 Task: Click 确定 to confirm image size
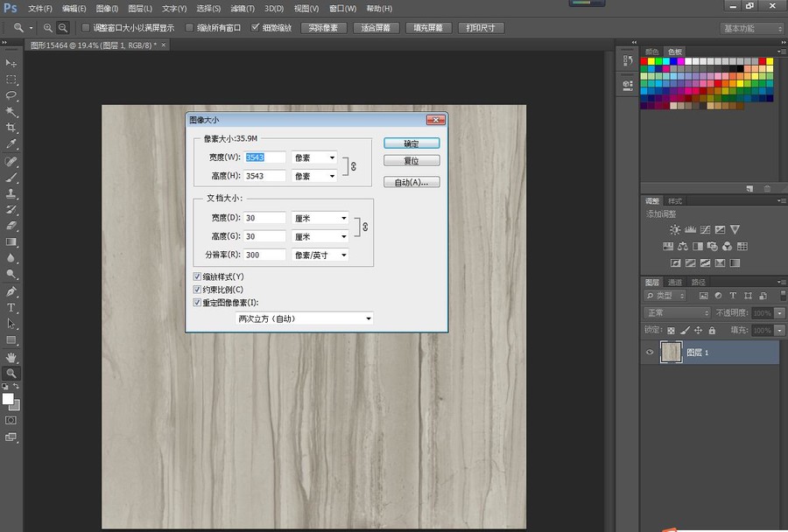[412, 143]
